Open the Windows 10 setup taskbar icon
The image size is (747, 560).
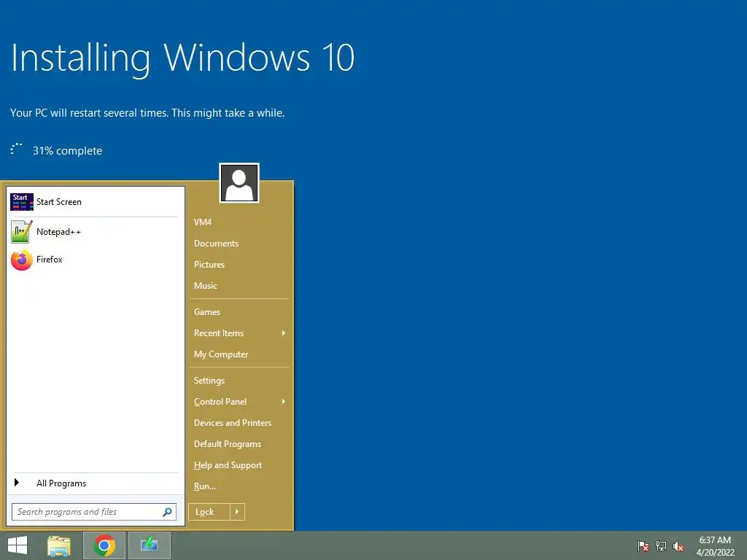point(149,545)
